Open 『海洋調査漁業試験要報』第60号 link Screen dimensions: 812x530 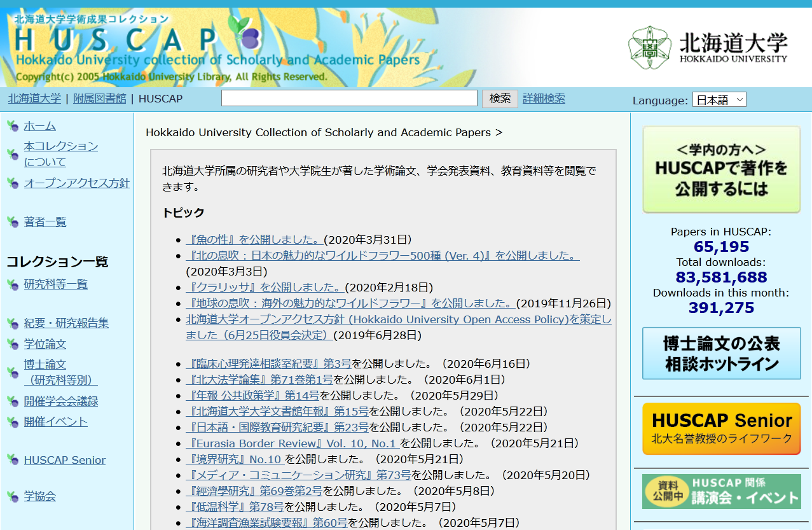[x=266, y=523]
